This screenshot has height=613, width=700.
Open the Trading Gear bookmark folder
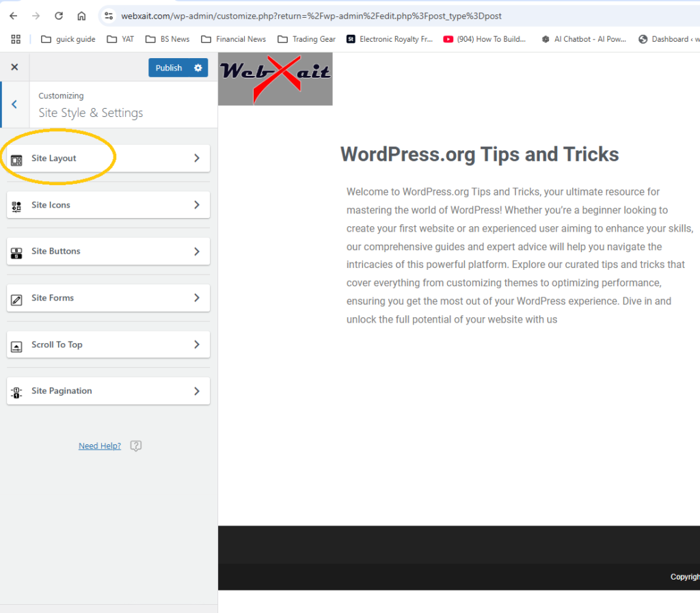[x=306, y=39]
